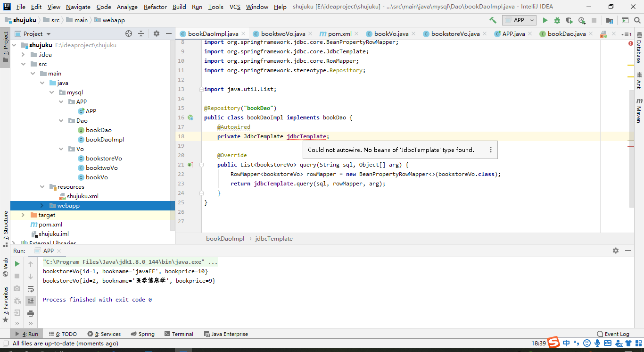The image size is (644, 352).
Task: Open the profiler run icon with clock
Action: 582,20
